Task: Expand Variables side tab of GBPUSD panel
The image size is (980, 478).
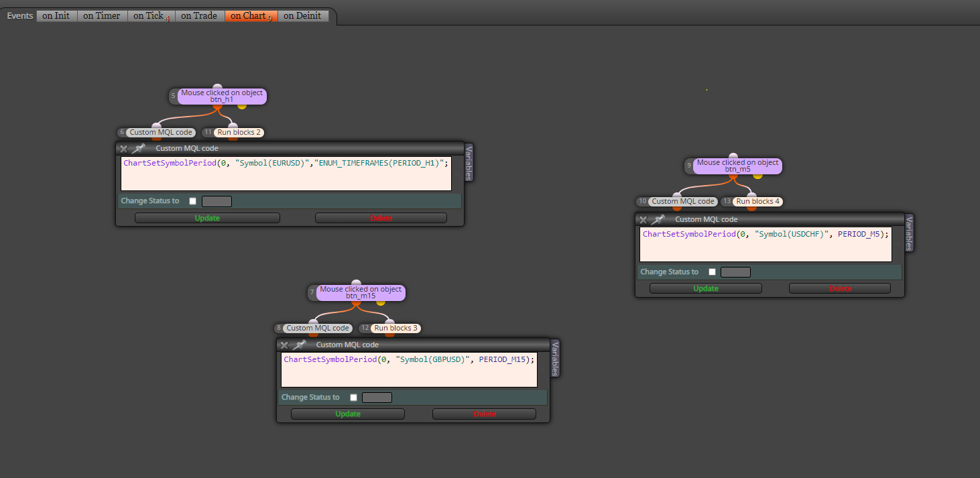Action: (x=554, y=359)
